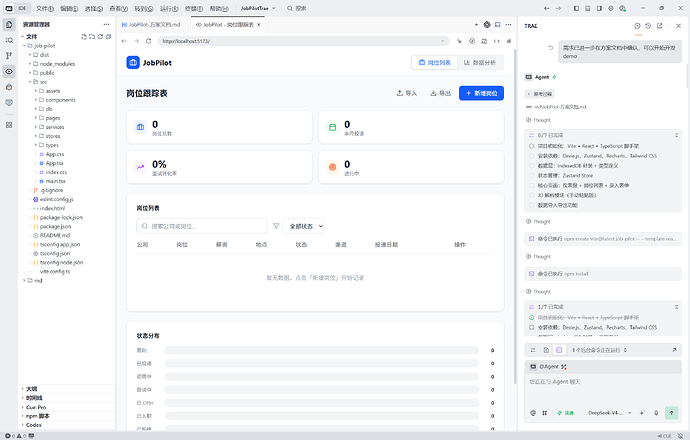Click the new folder icon in file header
Viewport: 690px width, 440px height.
[x=92, y=37]
